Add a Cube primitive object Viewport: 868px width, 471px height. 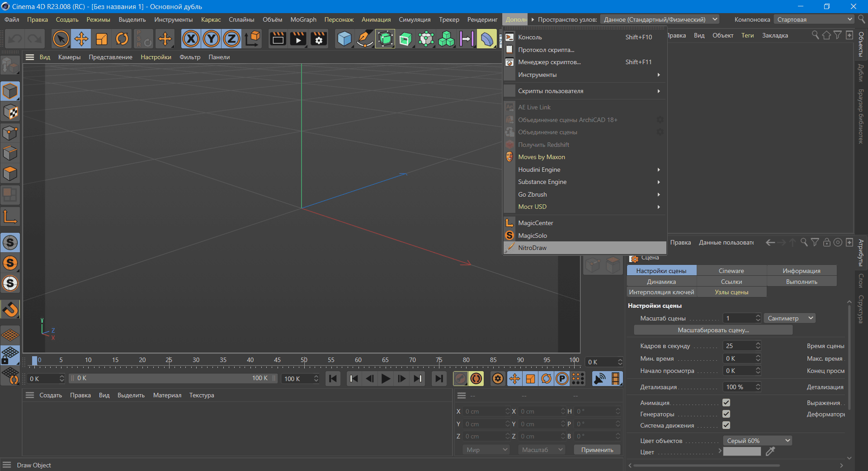tap(344, 39)
